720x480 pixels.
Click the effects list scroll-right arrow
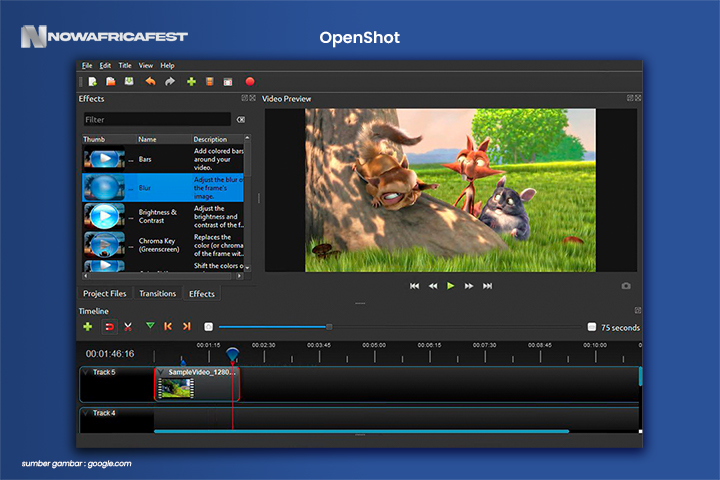coord(239,276)
